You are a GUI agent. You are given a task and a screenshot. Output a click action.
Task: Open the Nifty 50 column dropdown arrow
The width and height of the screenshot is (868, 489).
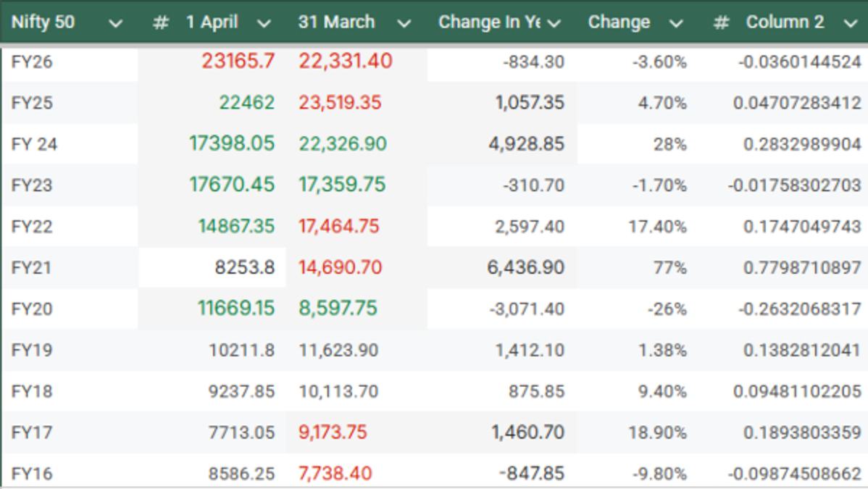point(115,23)
